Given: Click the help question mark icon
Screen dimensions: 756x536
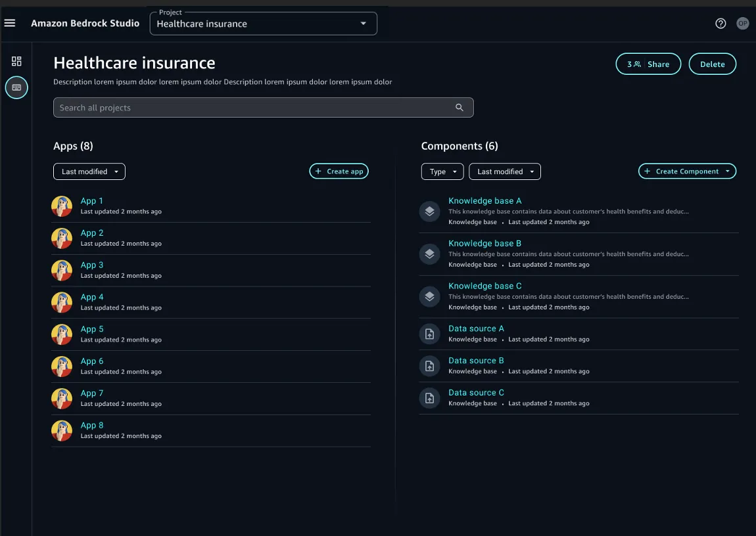Looking at the screenshot, I should click(x=721, y=24).
